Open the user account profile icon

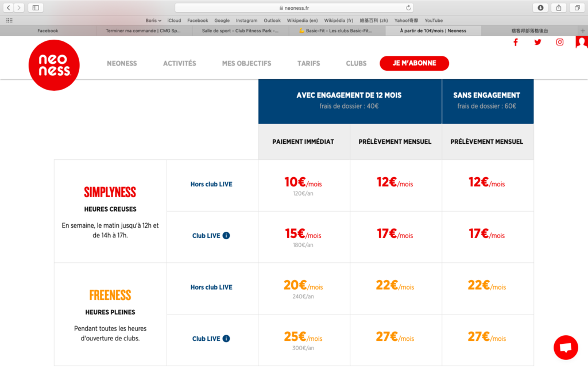click(x=581, y=42)
